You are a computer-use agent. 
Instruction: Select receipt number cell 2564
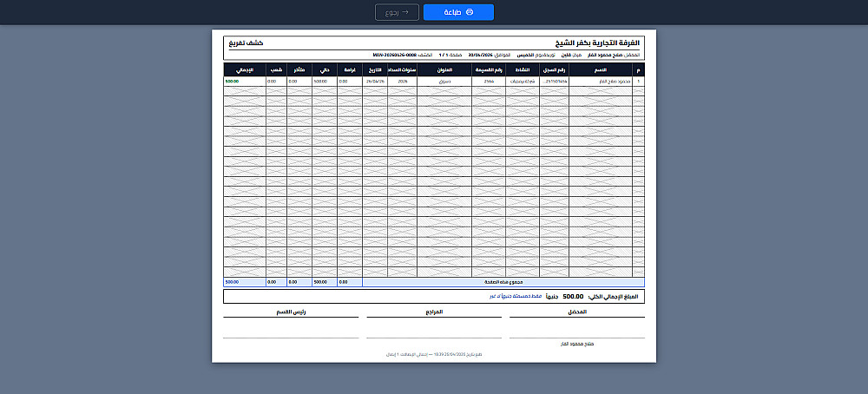coord(489,82)
